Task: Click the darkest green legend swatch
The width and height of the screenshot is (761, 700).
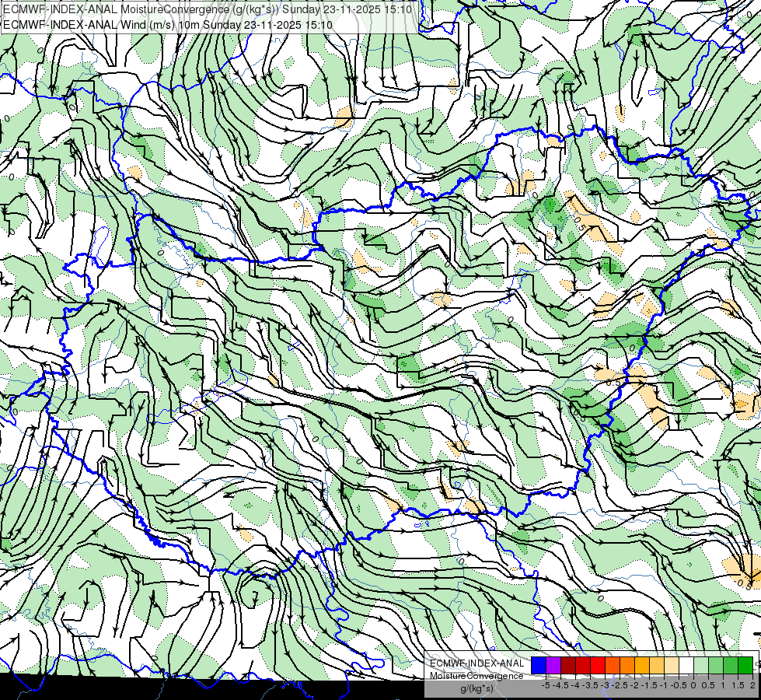Action: pyautogui.click(x=745, y=665)
